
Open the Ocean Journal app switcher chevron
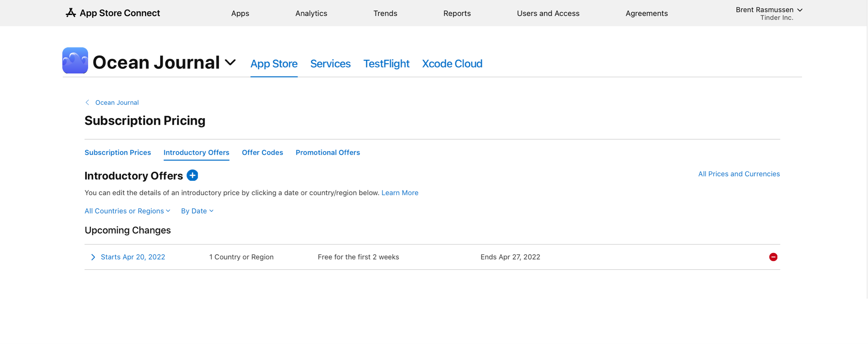tap(230, 62)
